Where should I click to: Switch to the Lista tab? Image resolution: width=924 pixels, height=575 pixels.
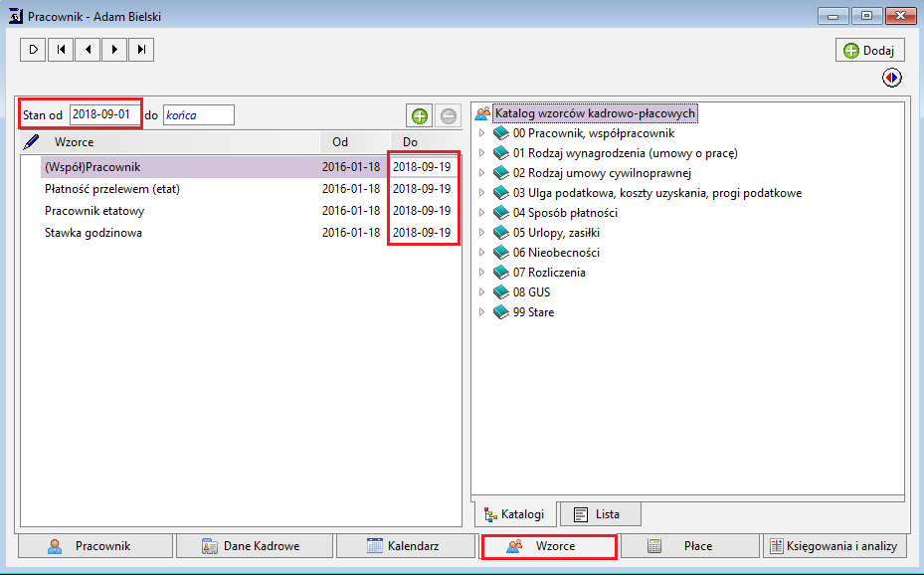point(600,514)
